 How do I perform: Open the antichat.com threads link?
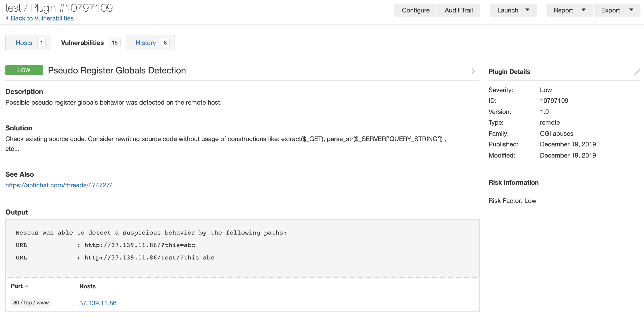[59, 185]
